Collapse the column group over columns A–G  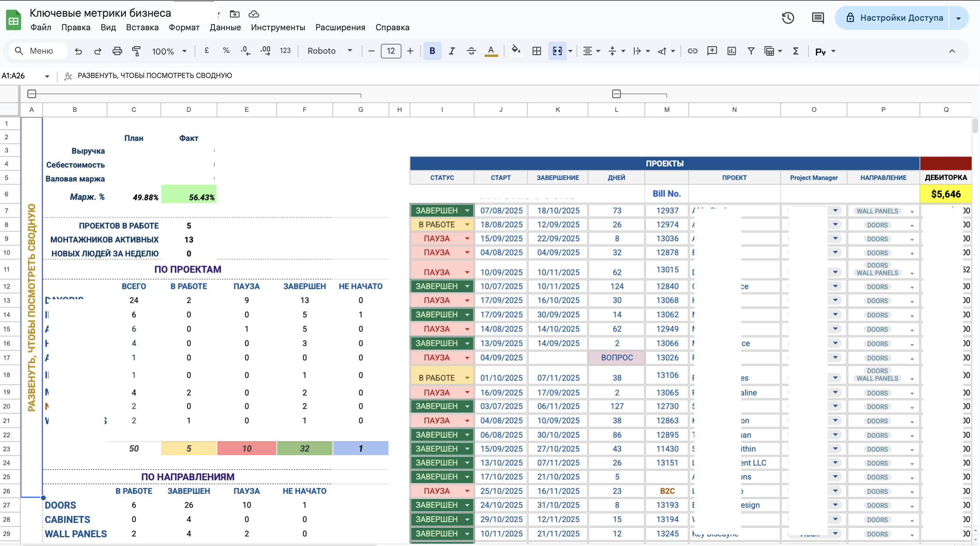(32, 94)
